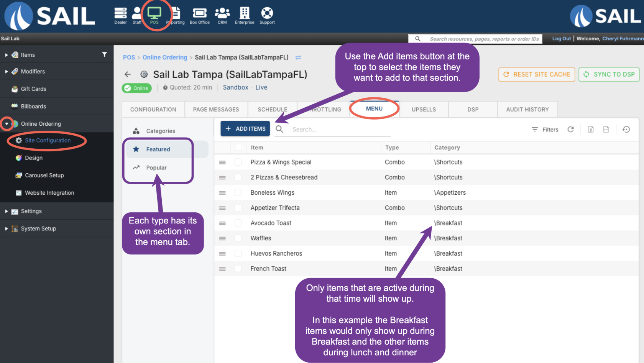The height and width of the screenshot is (363, 644).
Task: Click the drag handle for the Waffles row
Action: point(222,238)
